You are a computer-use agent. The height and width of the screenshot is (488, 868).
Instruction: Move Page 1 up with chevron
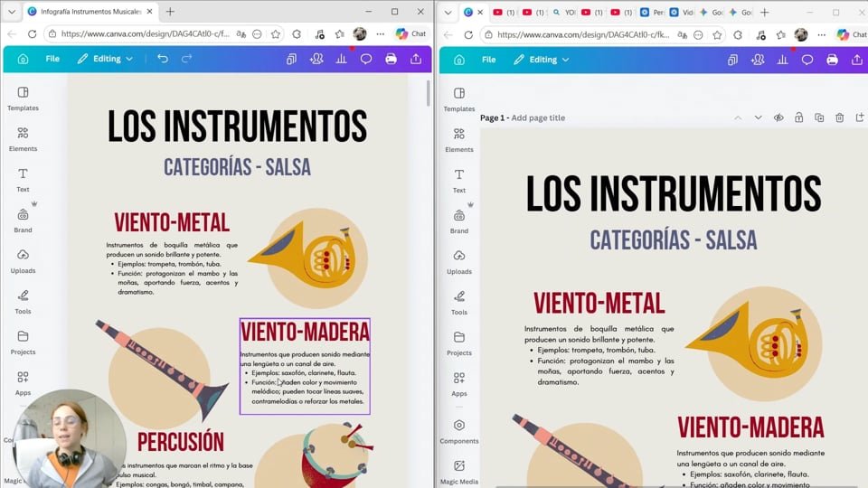click(738, 117)
